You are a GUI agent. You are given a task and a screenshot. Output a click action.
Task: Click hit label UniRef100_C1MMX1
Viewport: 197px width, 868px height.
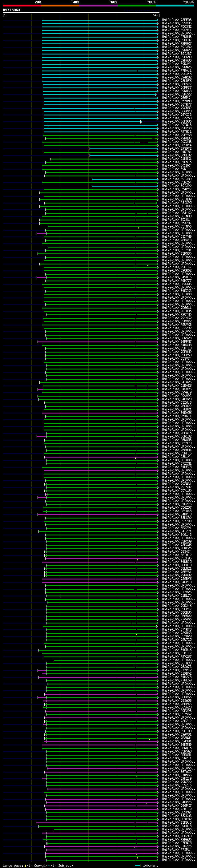[177, 159]
